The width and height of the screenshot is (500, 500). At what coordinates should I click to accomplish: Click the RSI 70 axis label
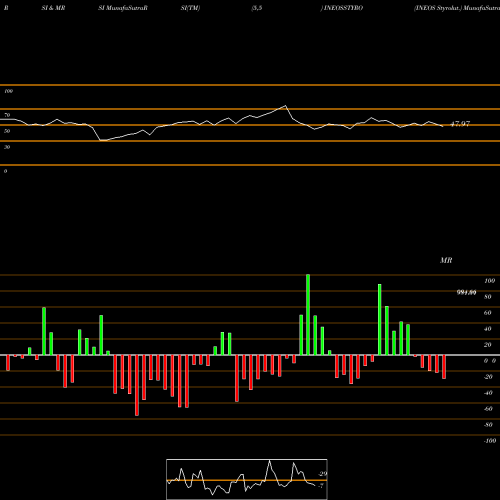pyautogui.click(x=7, y=115)
